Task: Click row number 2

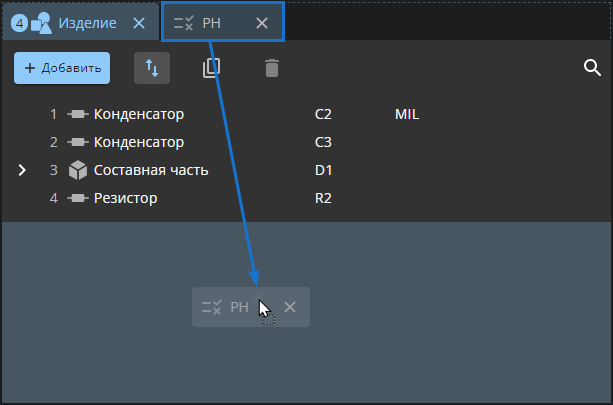Action: (54, 142)
